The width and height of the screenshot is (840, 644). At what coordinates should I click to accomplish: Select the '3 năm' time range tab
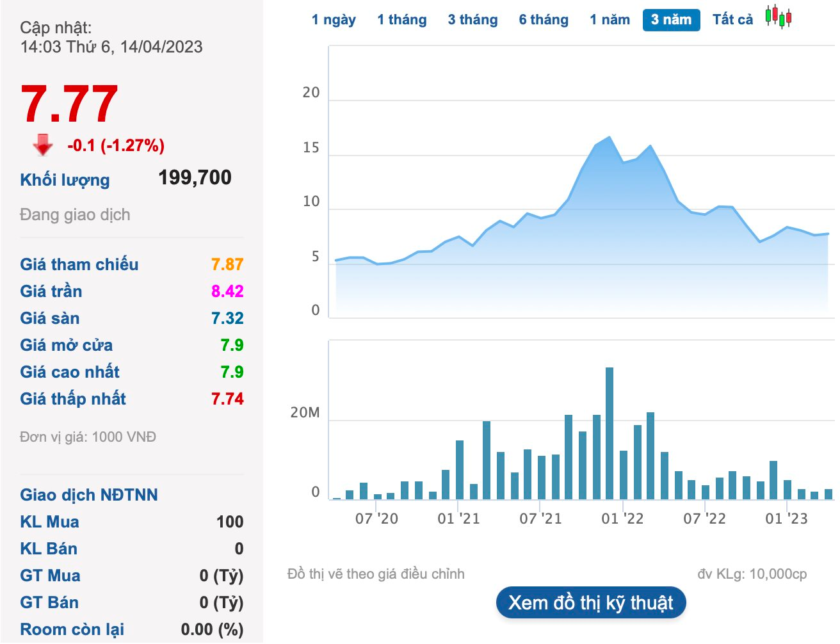671,20
